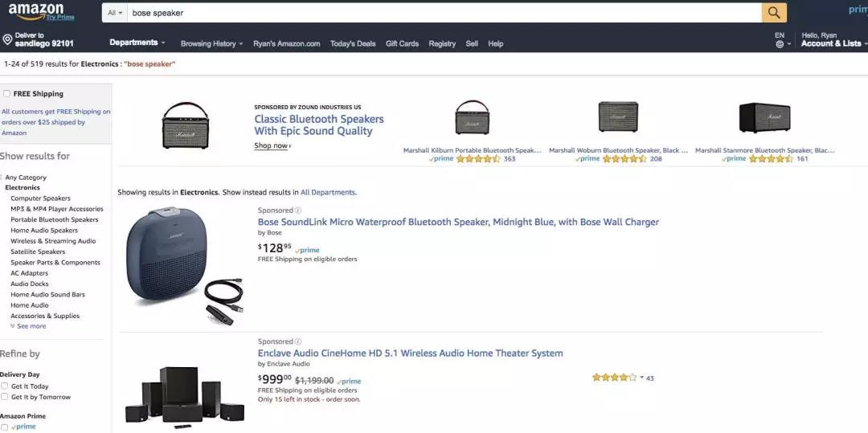Open star ratings for Enclave Audio CineHome
868x433 pixels.
[614, 378]
